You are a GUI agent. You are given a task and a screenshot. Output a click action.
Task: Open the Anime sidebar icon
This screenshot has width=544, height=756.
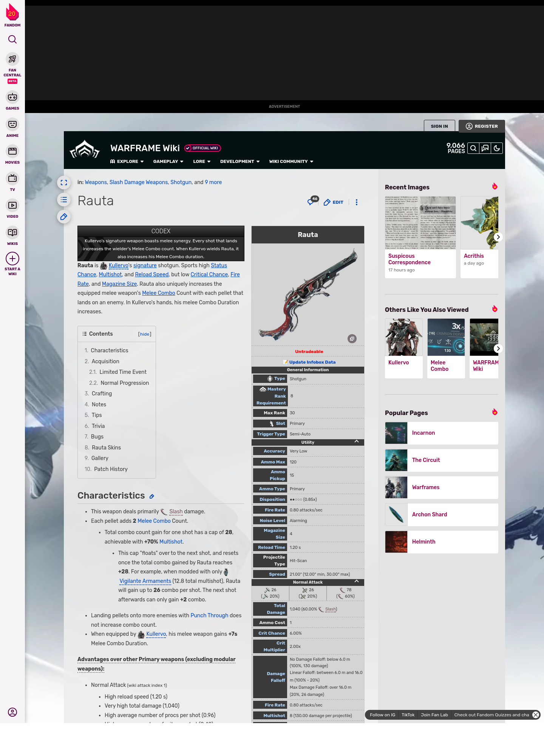point(12,124)
